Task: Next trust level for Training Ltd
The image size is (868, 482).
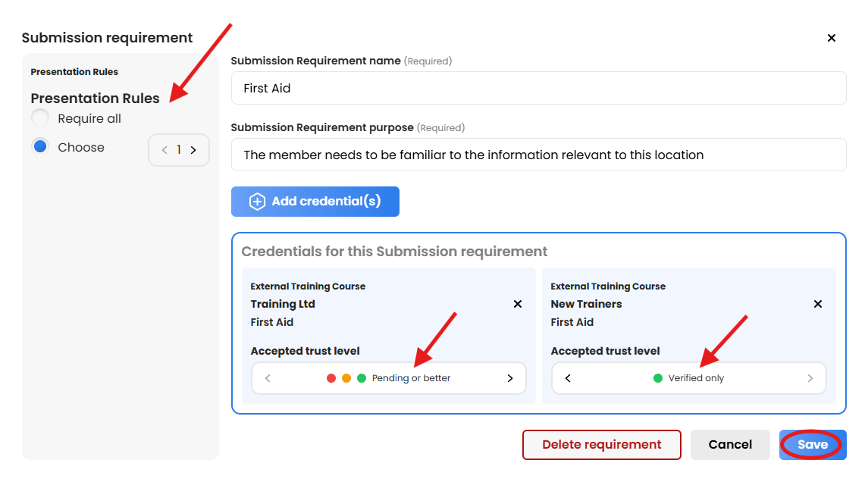Action: [x=509, y=378]
